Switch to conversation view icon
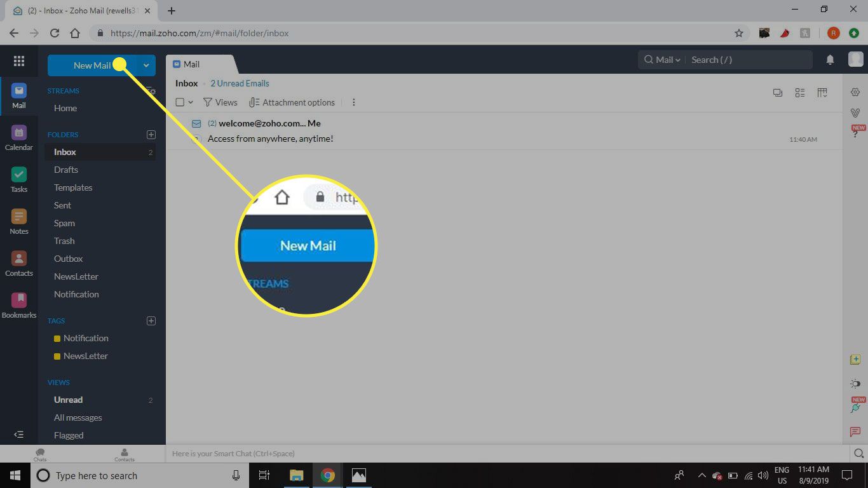This screenshot has width=868, height=488. (x=778, y=93)
